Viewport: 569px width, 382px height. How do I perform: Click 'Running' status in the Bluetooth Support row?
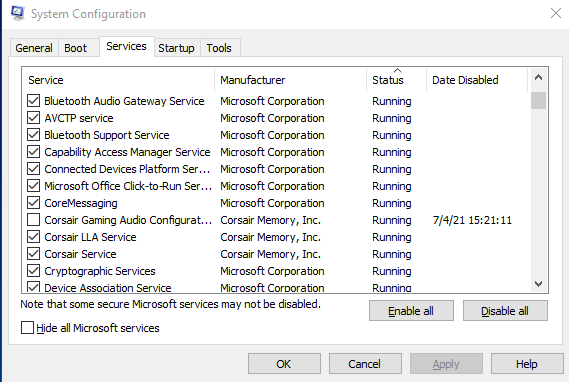tap(392, 135)
